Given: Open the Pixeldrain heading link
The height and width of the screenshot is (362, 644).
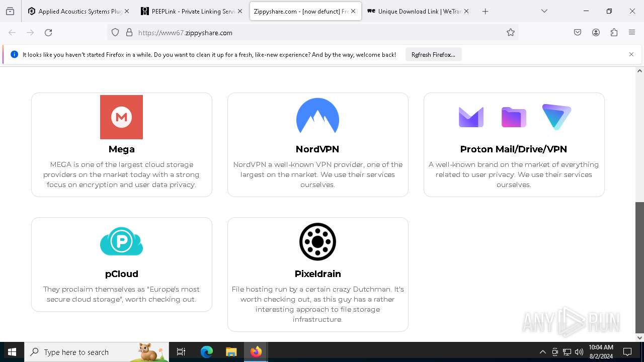Looking at the screenshot, I should 317,274.
